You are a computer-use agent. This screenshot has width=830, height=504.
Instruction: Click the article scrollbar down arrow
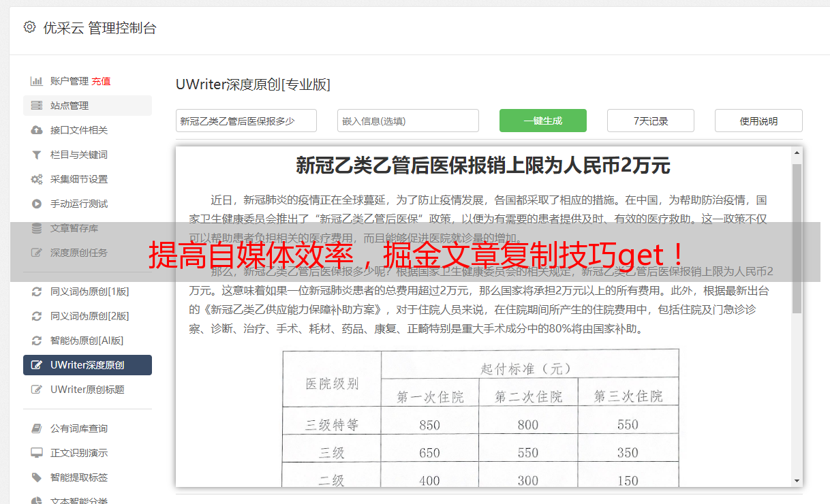797,480
